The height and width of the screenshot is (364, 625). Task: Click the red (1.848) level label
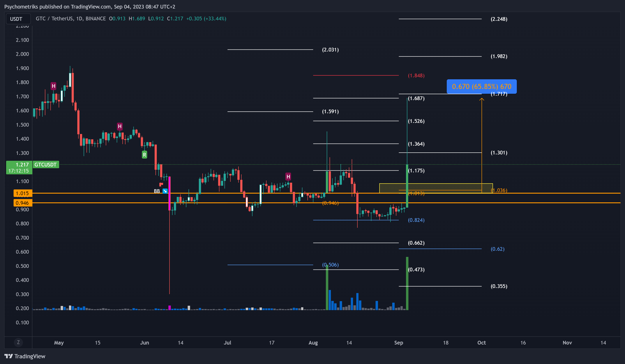tap(416, 75)
